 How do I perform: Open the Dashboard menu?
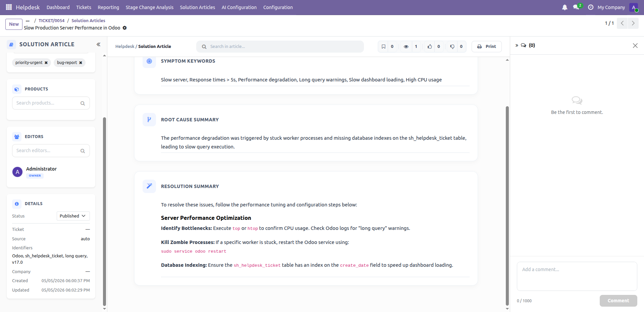click(58, 7)
